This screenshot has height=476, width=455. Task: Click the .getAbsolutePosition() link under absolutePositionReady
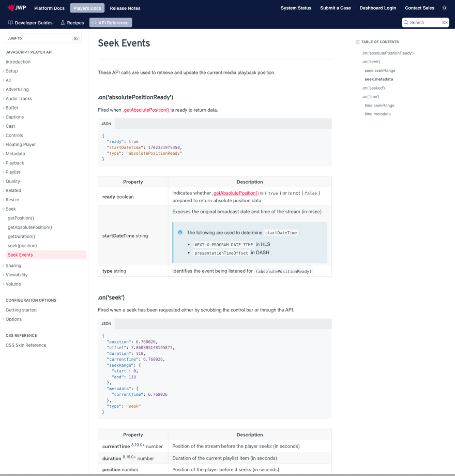(x=146, y=110)
